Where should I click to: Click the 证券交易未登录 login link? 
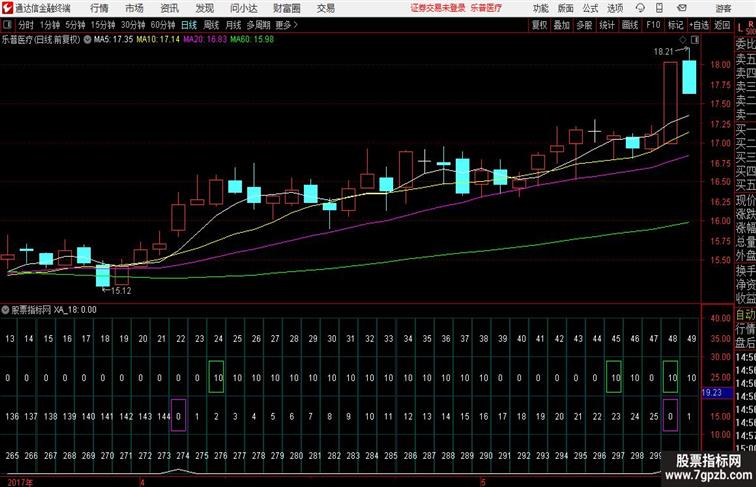pos(438,8)
